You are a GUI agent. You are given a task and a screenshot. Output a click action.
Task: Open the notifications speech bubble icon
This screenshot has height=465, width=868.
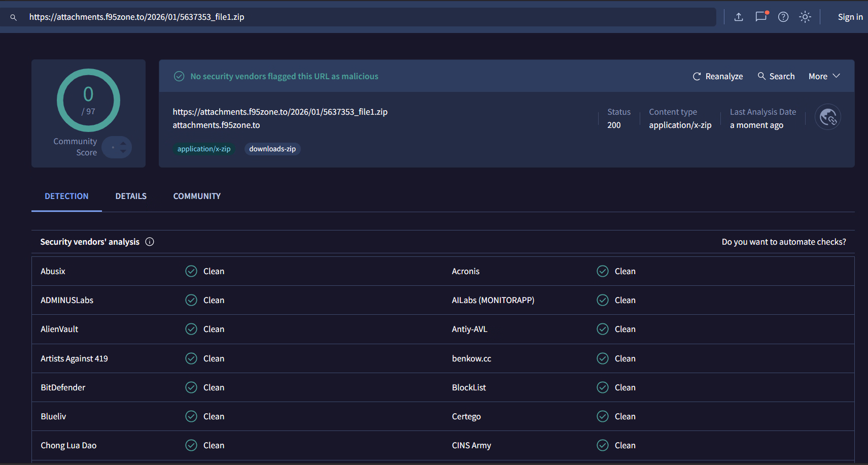[x=761, y=17]
